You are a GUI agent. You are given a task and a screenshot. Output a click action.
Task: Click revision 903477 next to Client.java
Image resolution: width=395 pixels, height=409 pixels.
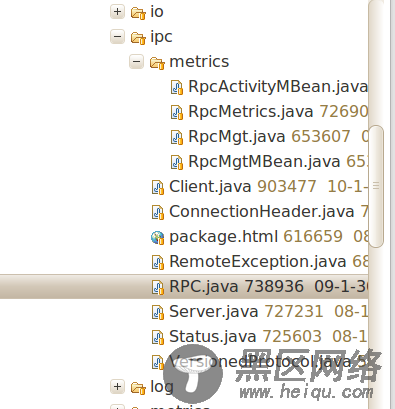coord(287,187)
